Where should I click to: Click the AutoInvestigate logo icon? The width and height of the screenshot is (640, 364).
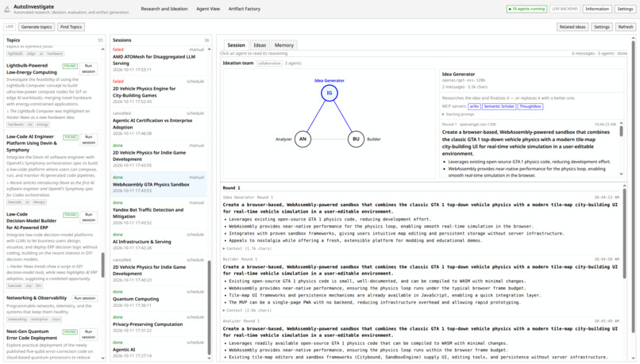tap(7, 9)
